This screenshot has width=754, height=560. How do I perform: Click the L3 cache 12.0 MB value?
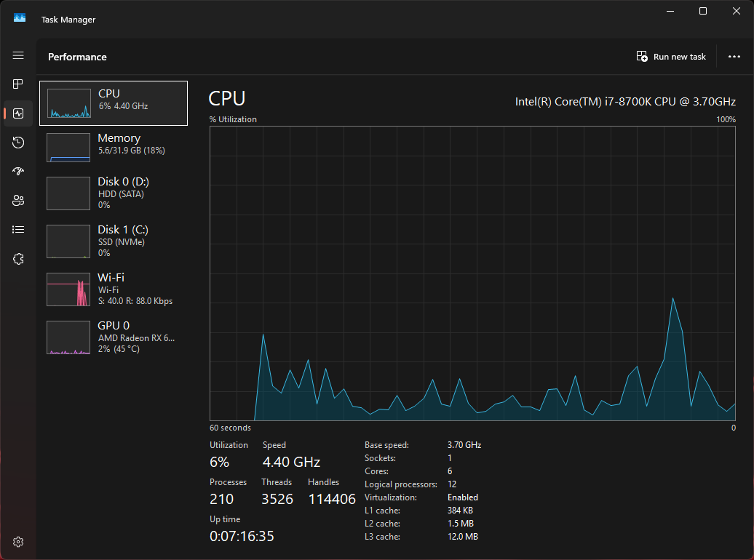click(463, 537)
